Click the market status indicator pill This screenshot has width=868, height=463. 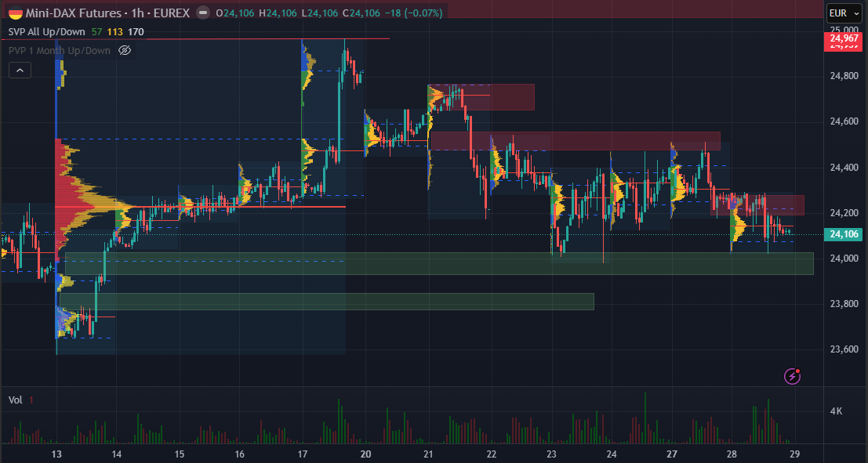[x=203, y=13]
